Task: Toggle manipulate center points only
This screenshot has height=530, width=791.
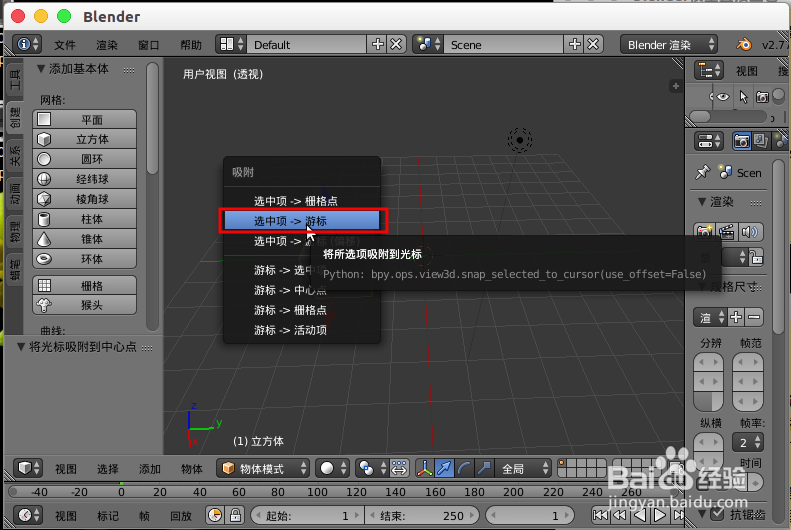Action: tap(399, 468)
